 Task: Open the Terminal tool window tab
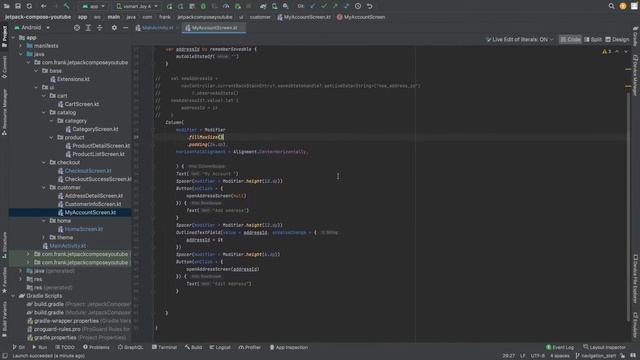coord(164,347)
